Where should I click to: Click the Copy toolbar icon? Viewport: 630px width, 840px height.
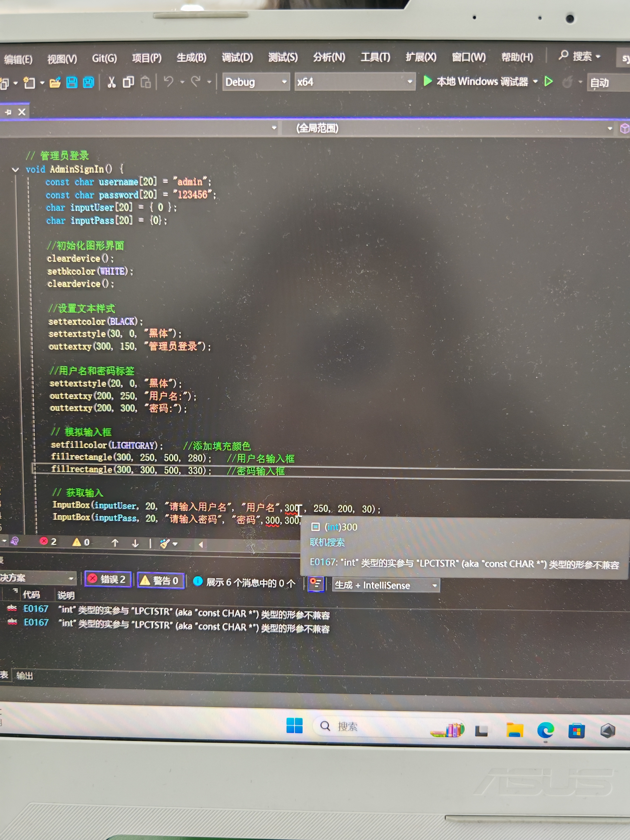coord(128,82)
